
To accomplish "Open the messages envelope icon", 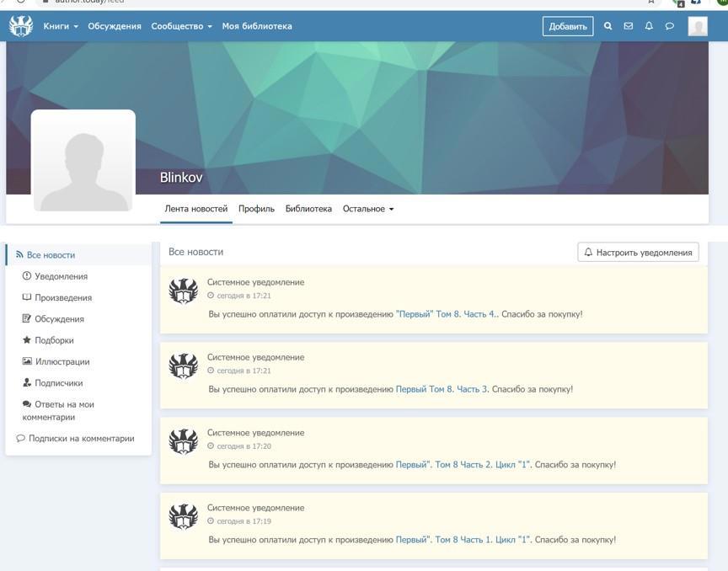I will click(628, 26).
